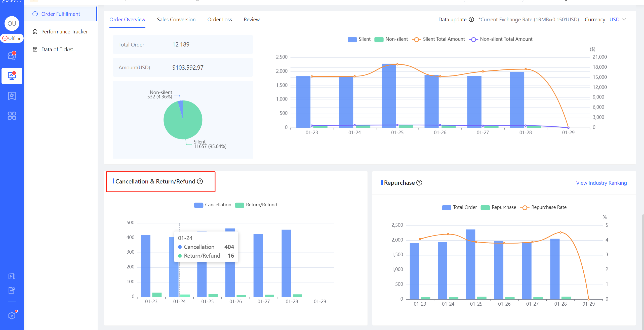The width and height of the screenshot is (644, 330).
Task: Click the Total Order value 12,189
Action: coord(181,44)
